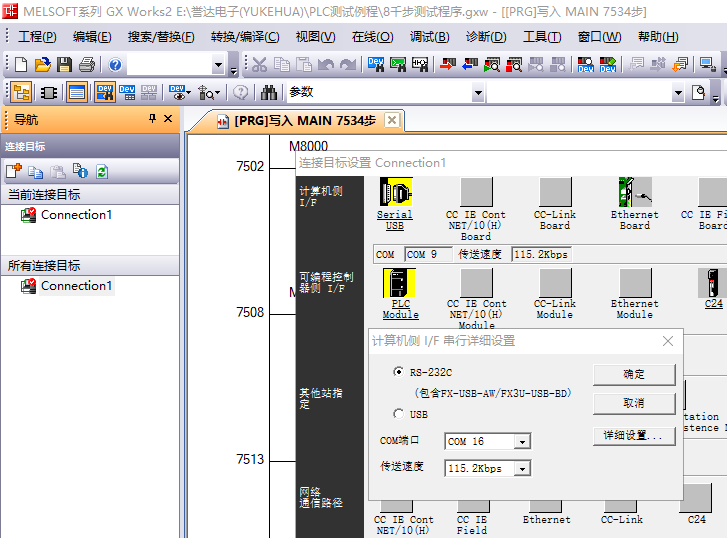Click the highlighted Dev cross-reference binoculars icon

tap(105, 93)
